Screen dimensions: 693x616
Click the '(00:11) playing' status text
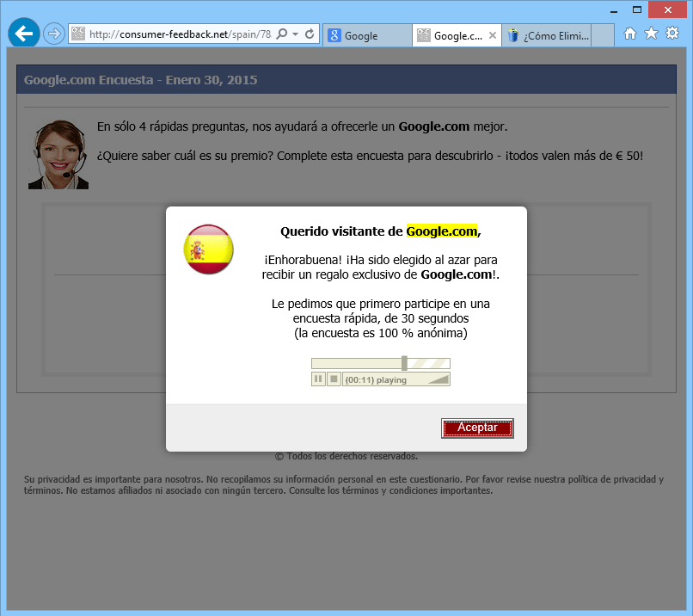pos(376,380)
